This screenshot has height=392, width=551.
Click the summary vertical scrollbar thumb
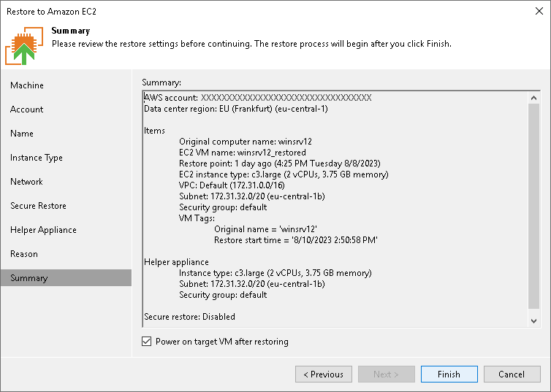pos(533,207)
